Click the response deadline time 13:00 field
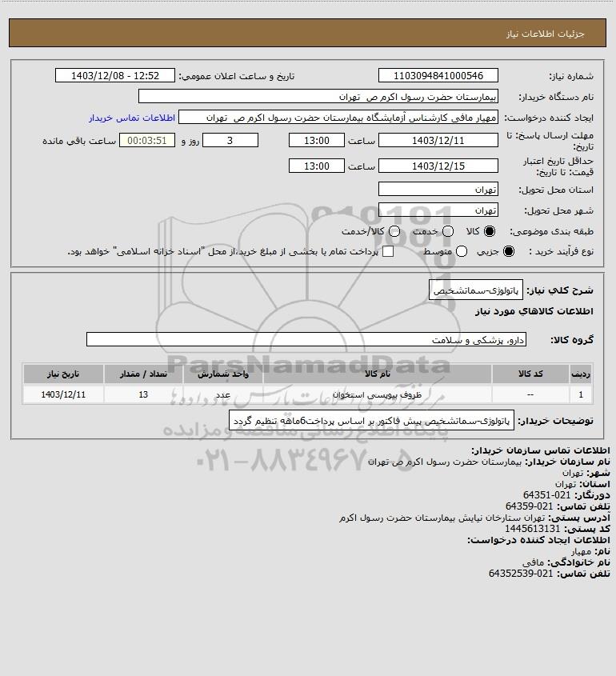 [317, 140]
